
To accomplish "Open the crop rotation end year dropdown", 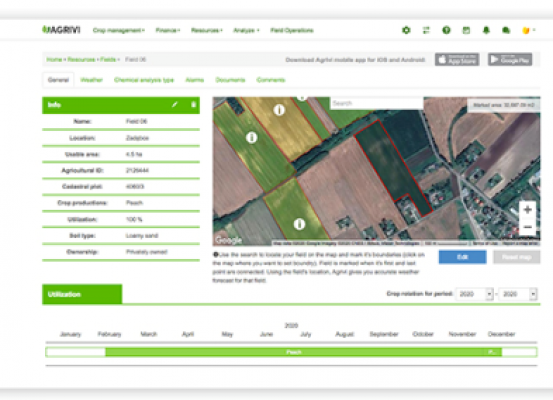I will pos(518,294).
